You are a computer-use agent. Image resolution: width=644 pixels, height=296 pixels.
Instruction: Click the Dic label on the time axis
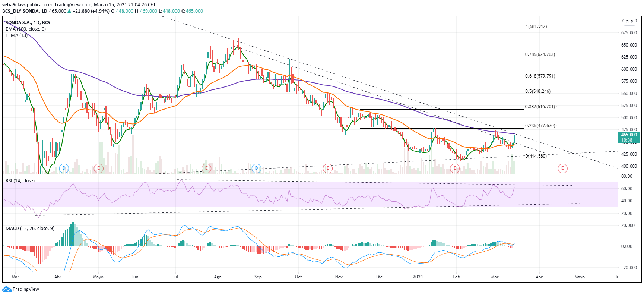[x=379, y=277]
